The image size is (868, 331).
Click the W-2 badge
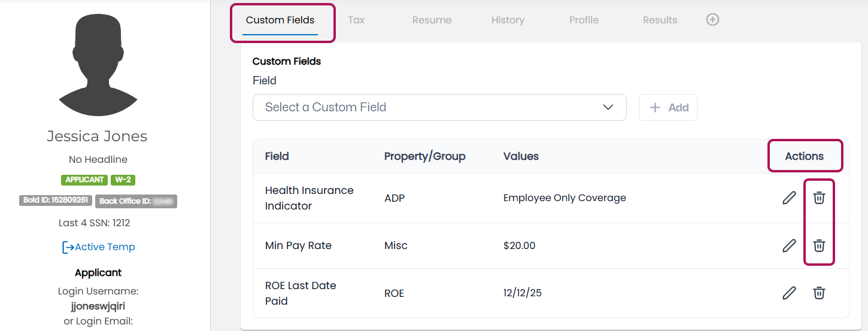(123, 180)
